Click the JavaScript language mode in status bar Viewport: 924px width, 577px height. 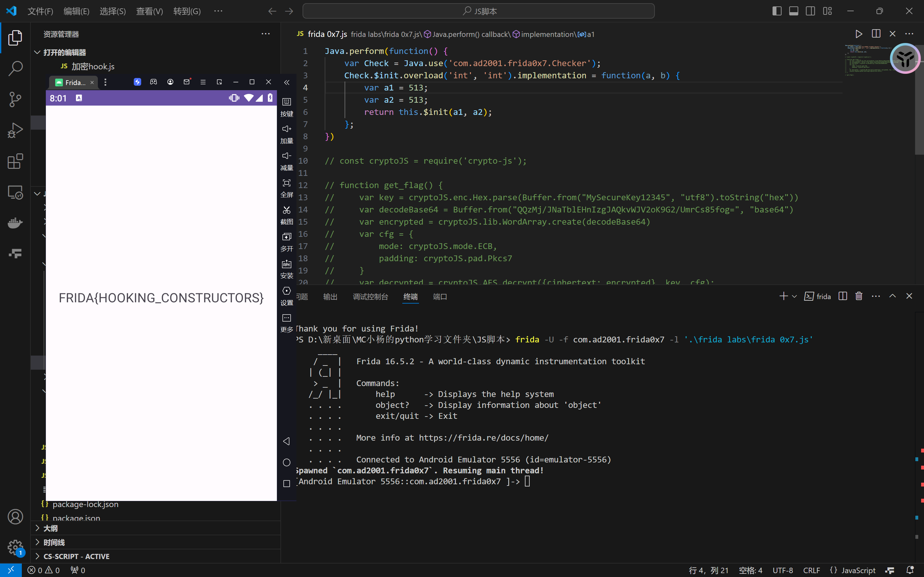point(858,570)
